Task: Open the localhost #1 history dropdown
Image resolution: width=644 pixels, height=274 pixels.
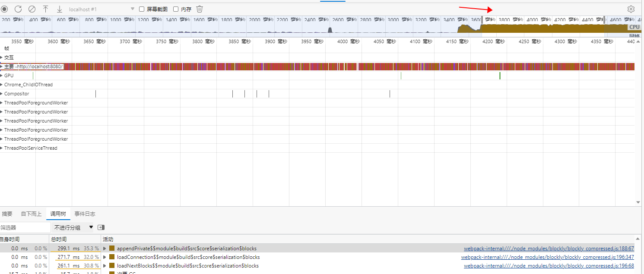Action: [132, 9]
